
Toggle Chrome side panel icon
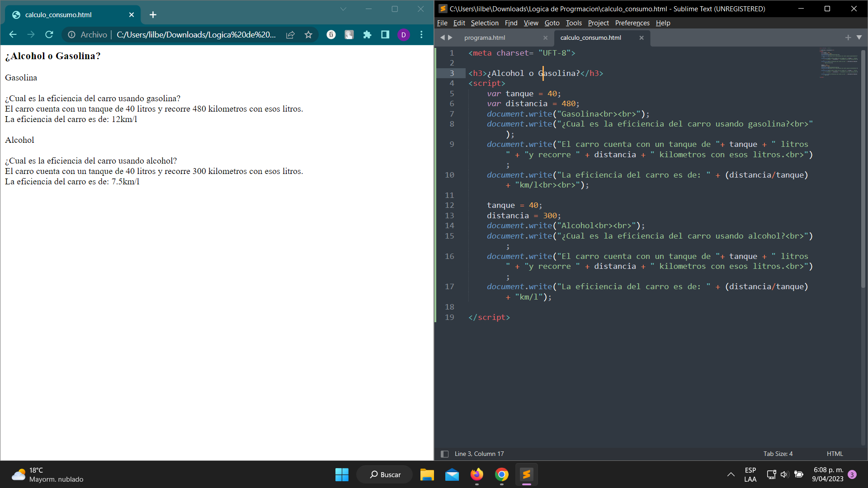[385, 35]
